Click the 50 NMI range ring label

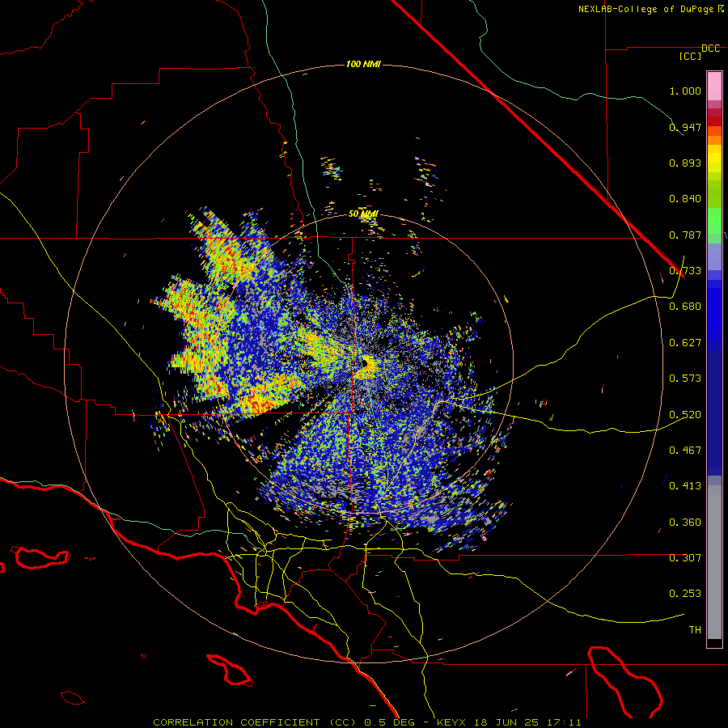point(363,214)
